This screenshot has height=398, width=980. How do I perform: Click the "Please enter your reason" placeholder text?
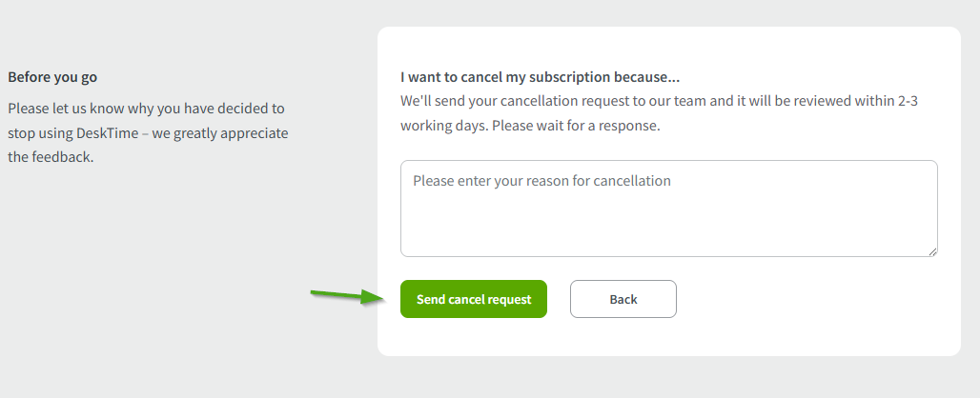point(541,180)
